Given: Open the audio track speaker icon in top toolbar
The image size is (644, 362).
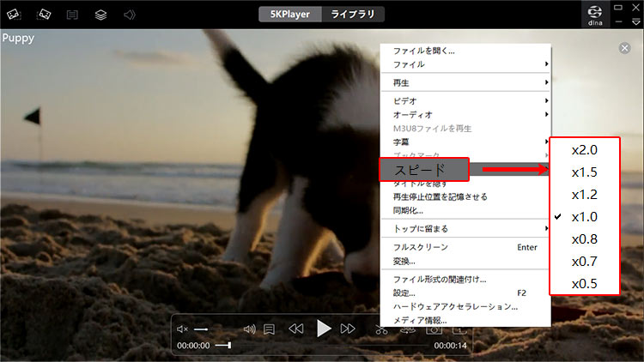Looking at the screenshot, I should (130, 15).
